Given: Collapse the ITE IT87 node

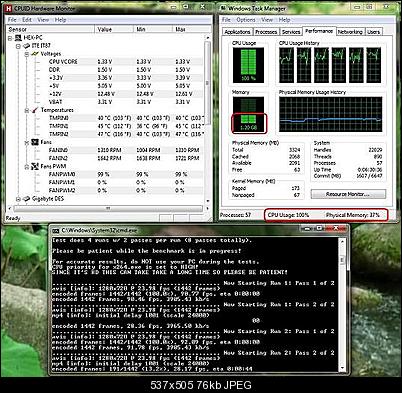Looking at the screenshot, I should (x=19, y=46).
